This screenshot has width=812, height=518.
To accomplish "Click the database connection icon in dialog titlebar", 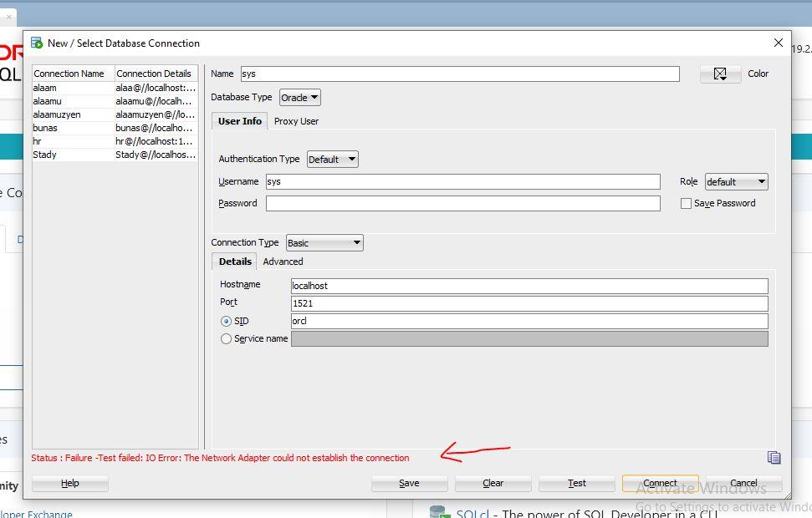I will tap(37, 43).
